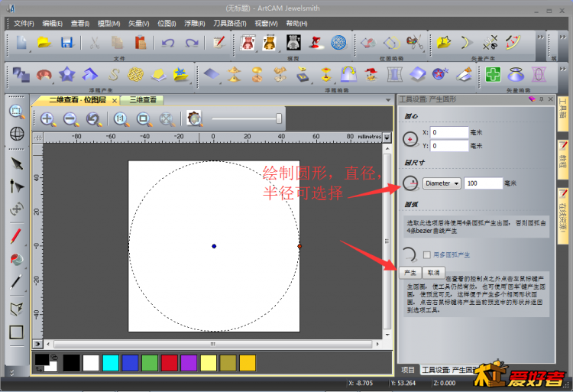
Task: Click the centre Y coordinate field
Action: point(449,146)
